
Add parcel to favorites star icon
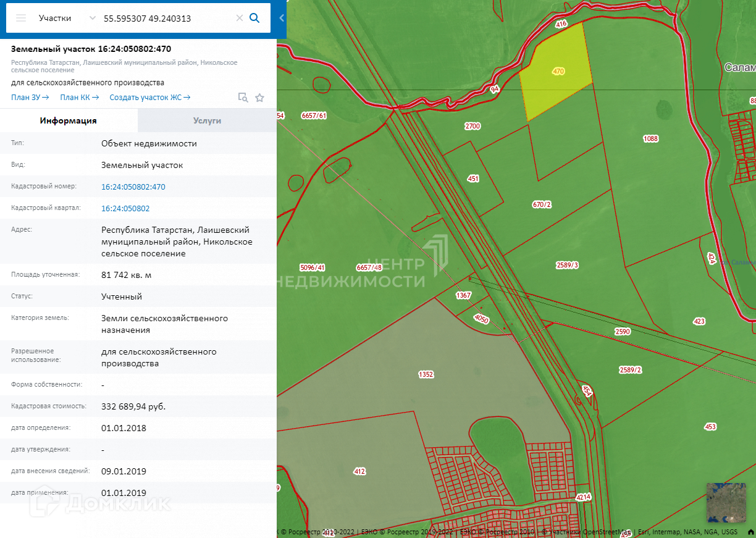pyautogui.click(x=260, y=98)
